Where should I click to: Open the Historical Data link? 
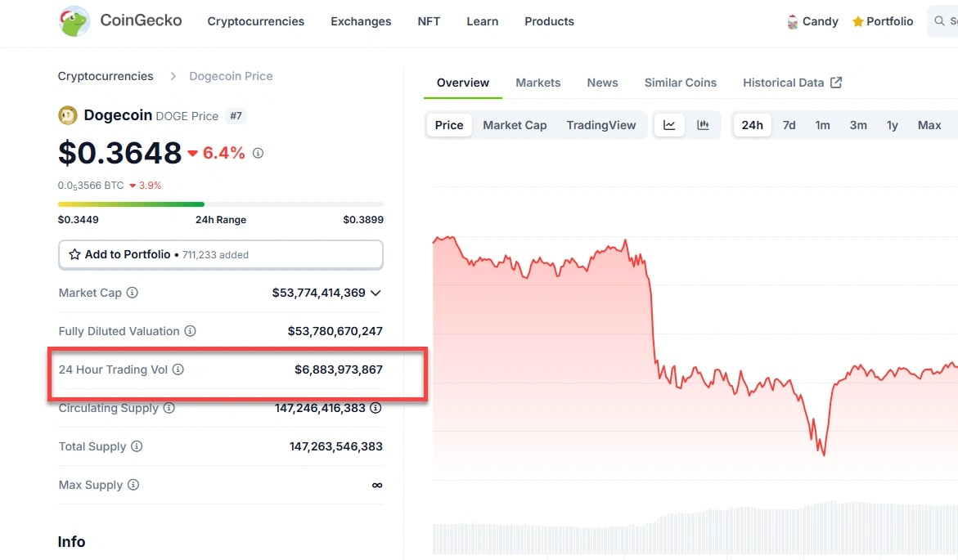click(x=792, y=83)
